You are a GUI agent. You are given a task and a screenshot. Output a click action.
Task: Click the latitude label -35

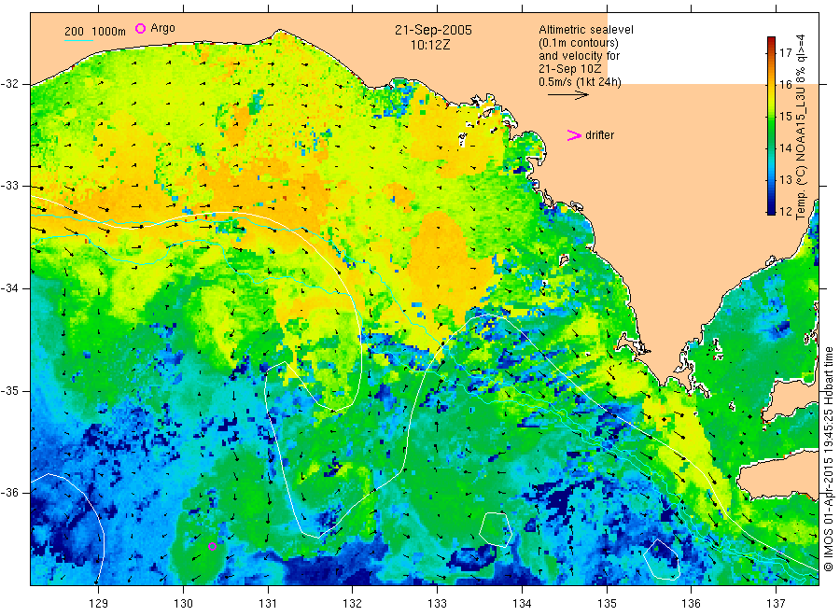9,390
